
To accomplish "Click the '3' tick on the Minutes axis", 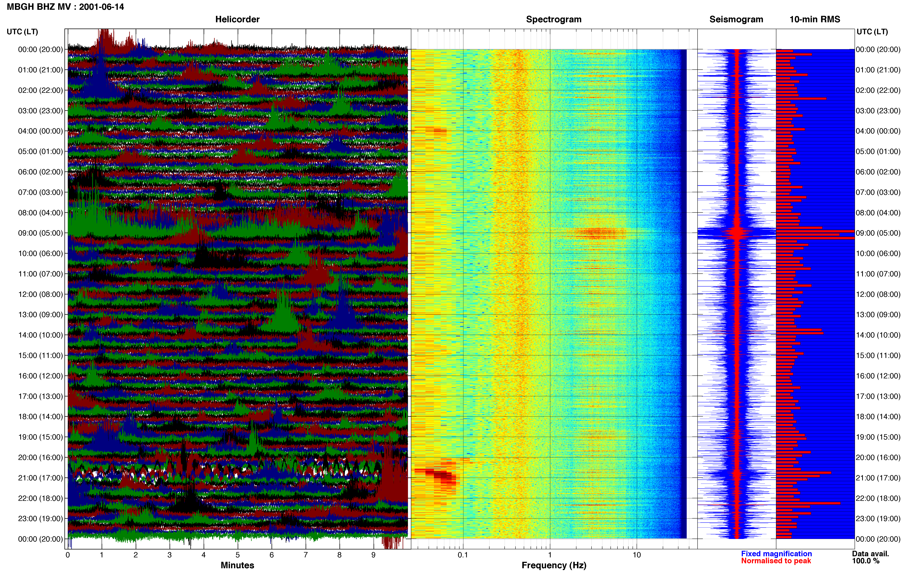I will coord(170,555).
